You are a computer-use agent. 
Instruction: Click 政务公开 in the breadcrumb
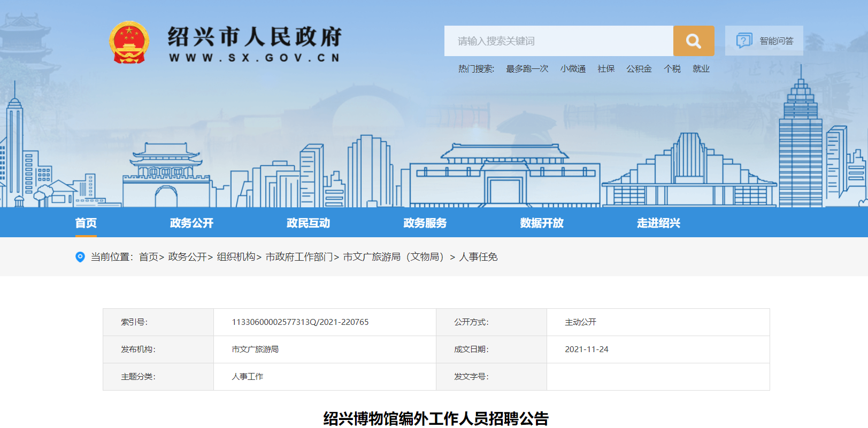187,257
